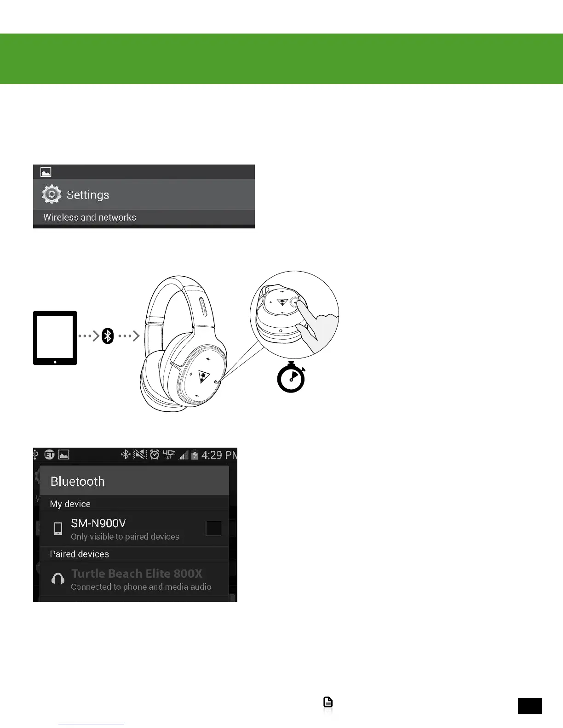
Task: Click the Bluetooth symbol between the arrows
Action: 108,336
